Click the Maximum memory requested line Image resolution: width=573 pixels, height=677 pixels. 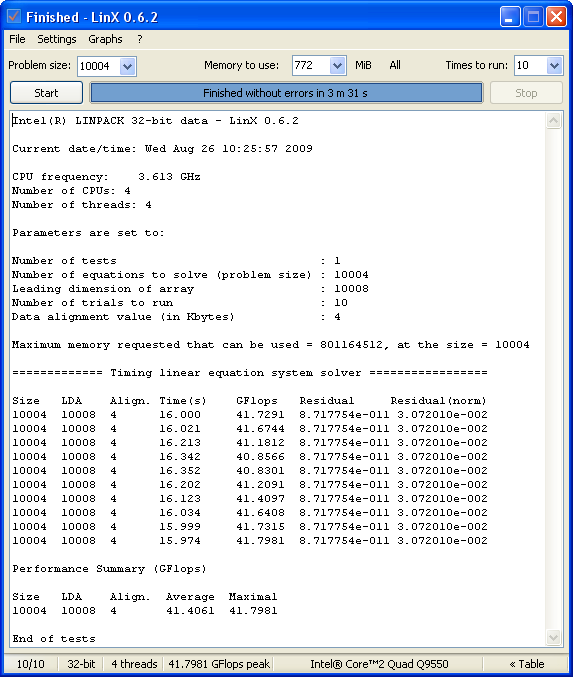pyautogui.click(x=271, y=345)
